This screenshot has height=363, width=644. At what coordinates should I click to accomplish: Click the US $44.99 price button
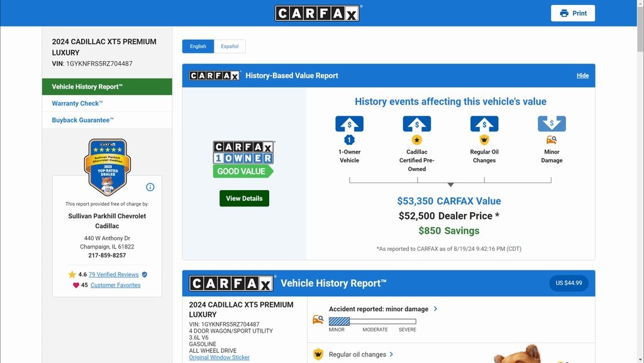tap(569, 283)
